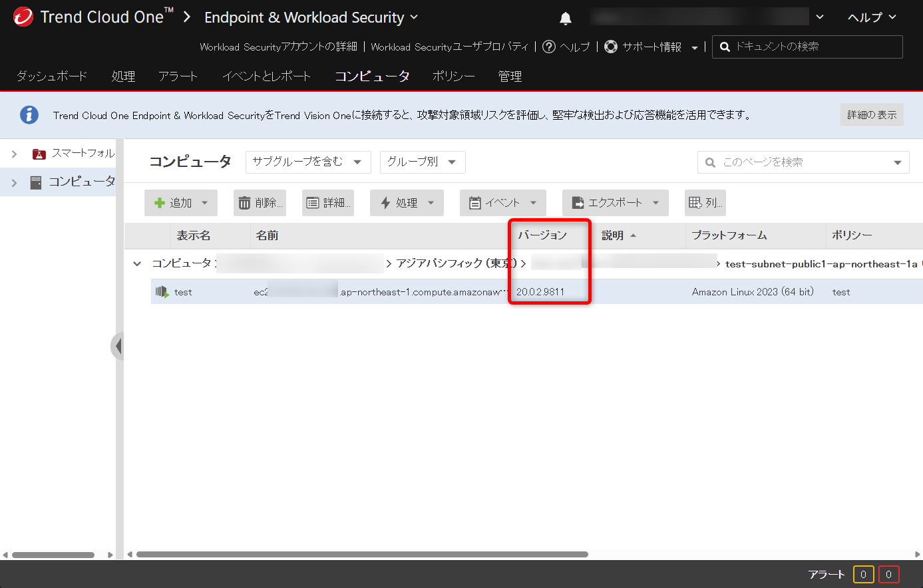923x588 pixels.
Task: Open the page search options arrow
Action: point(897,162)
